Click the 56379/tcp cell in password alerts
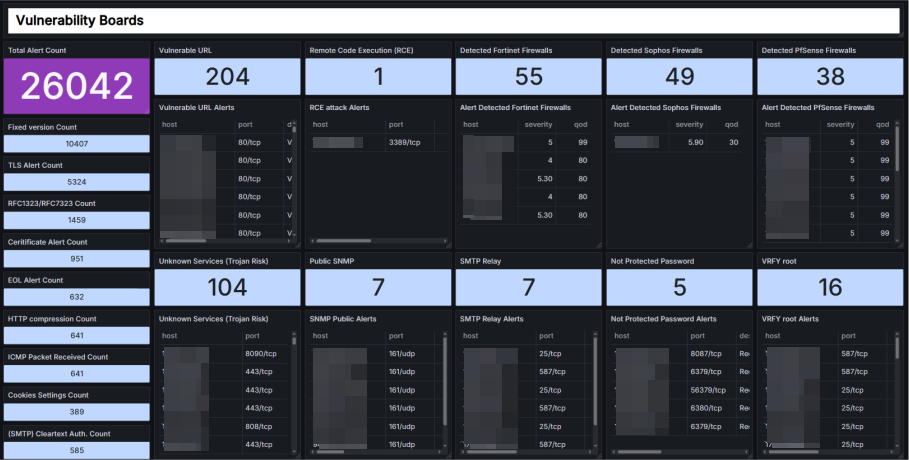909x460 pixels. click(708, 390)
